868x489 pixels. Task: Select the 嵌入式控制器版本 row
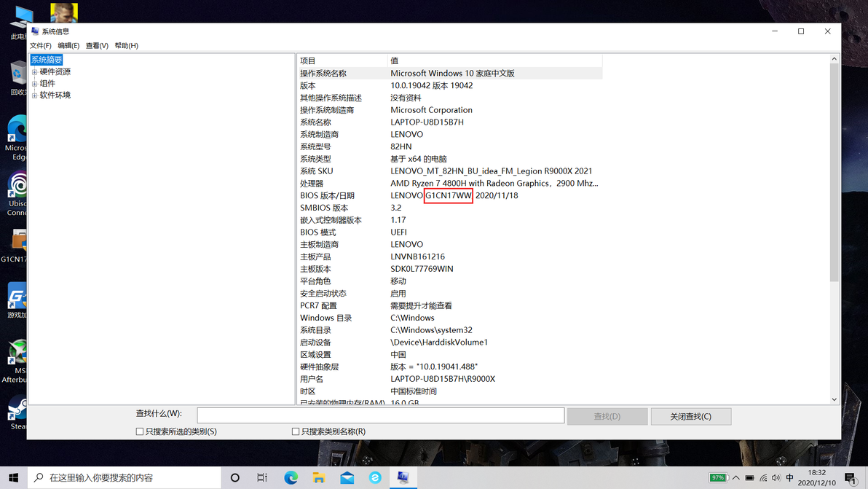click(x=449, y=220)
